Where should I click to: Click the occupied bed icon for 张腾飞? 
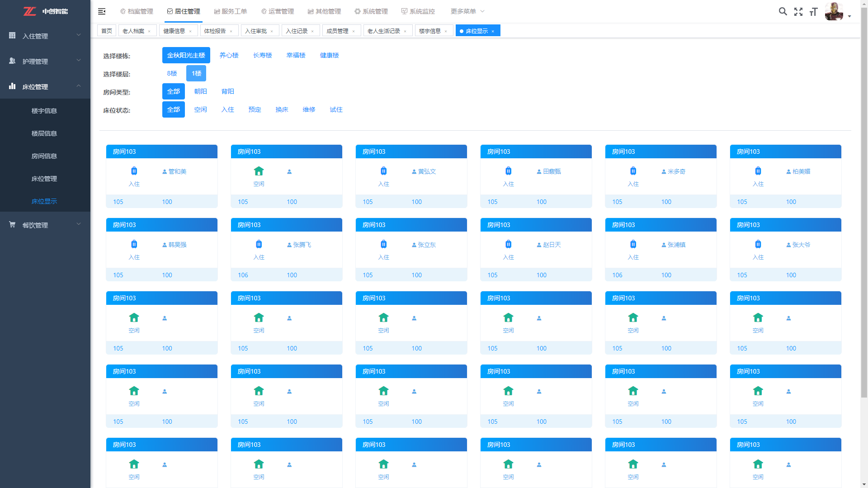click(x=259, y=244)
